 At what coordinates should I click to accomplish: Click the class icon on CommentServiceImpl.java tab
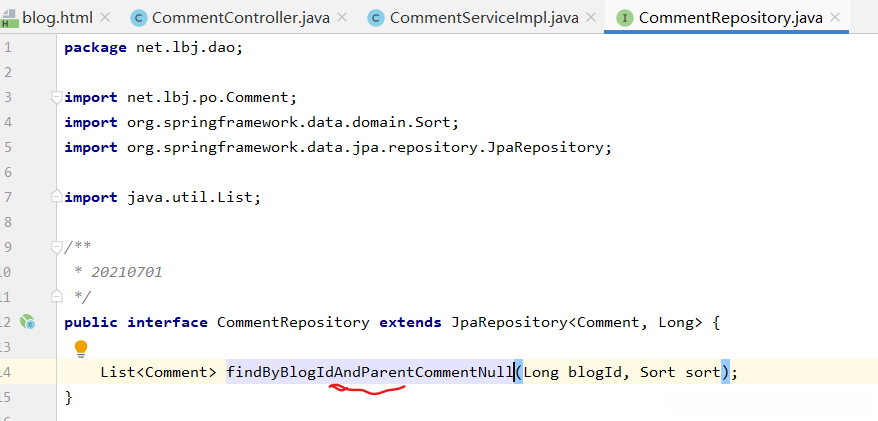[376, 18]
